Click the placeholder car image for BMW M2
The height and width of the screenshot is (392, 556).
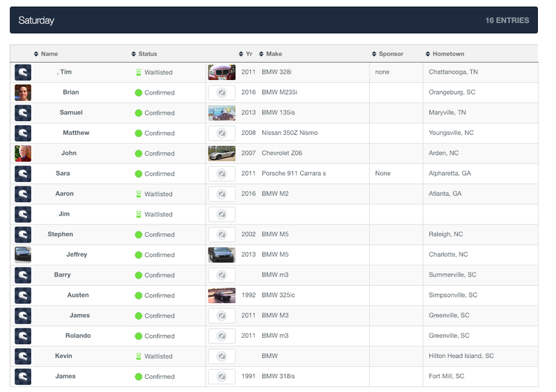click(222, 194)
